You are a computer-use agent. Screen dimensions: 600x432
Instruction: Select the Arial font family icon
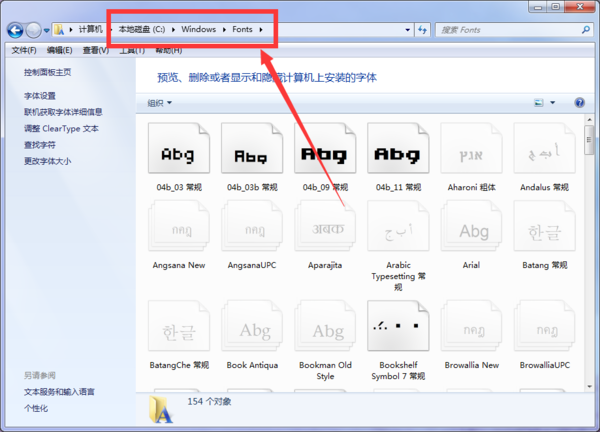[x=471, y=226]
